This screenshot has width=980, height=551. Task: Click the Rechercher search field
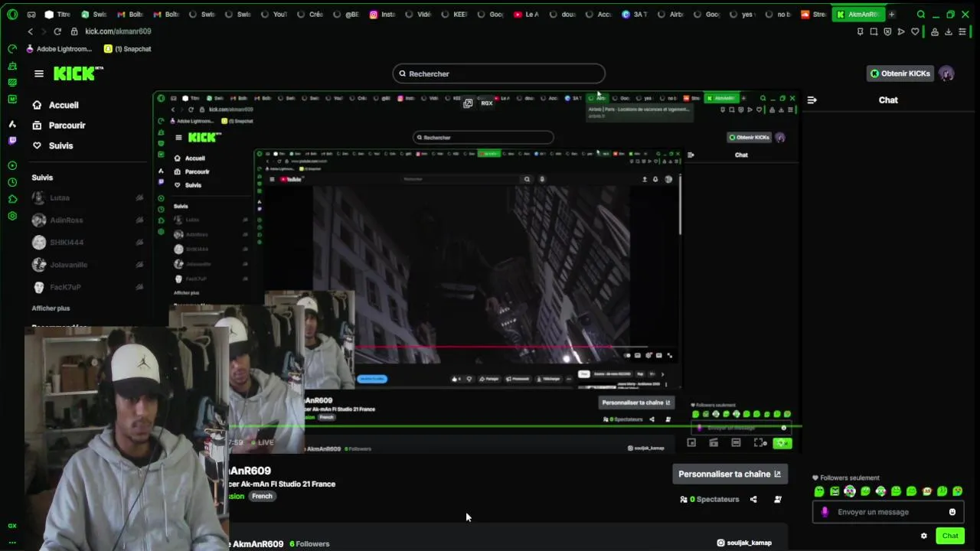coord(499,73)
